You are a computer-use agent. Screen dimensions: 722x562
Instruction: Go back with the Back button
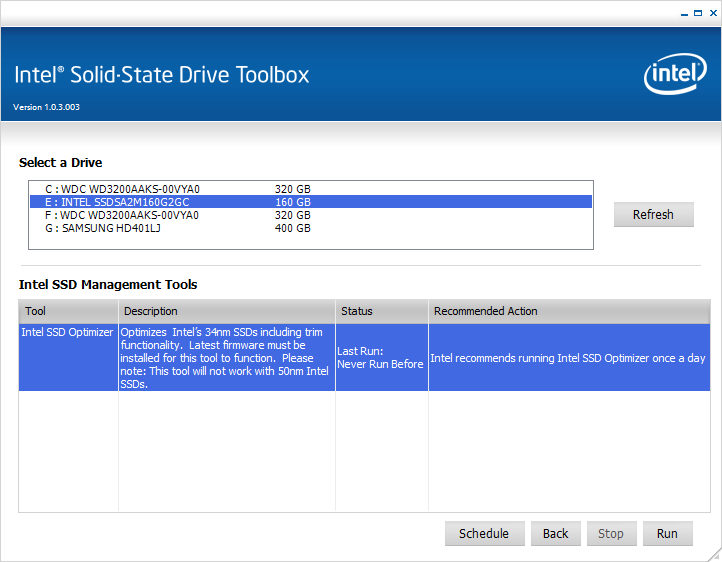click(x=555, y=533)
